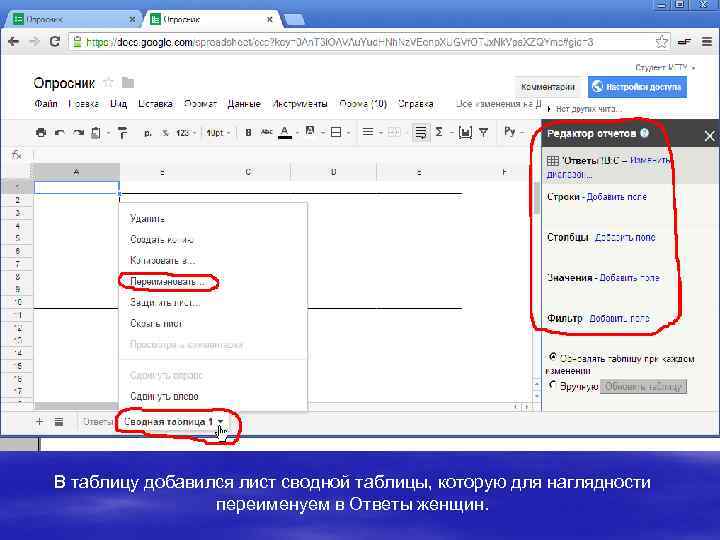
Task: Open the Инструменты menu
Action: (x=300, y=104)
